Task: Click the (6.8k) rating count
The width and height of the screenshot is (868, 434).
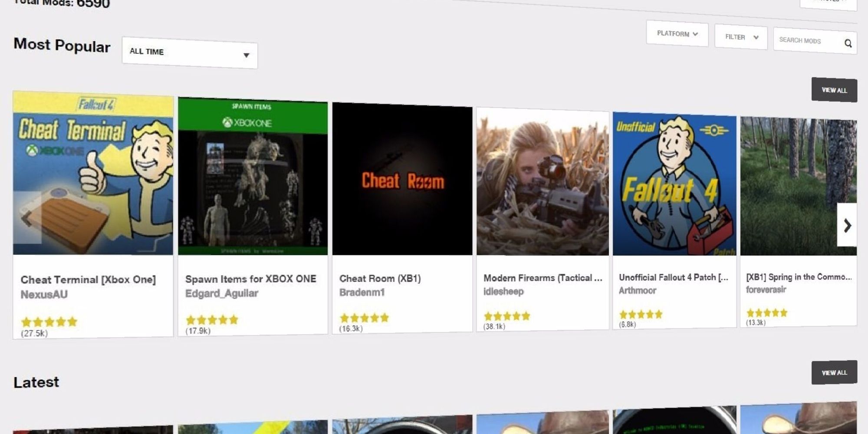Action: [628, 324]
